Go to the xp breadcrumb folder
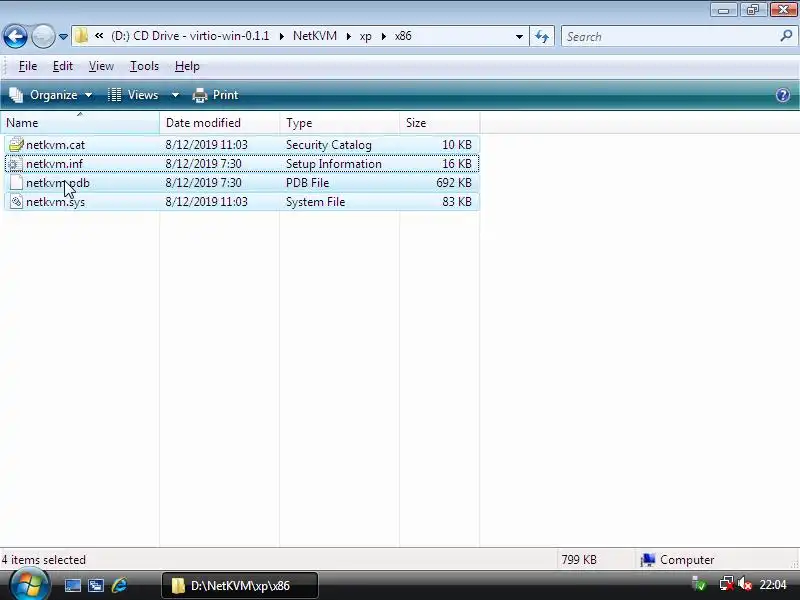This screenshot has width=800, height=600. (x=366, y=36)
